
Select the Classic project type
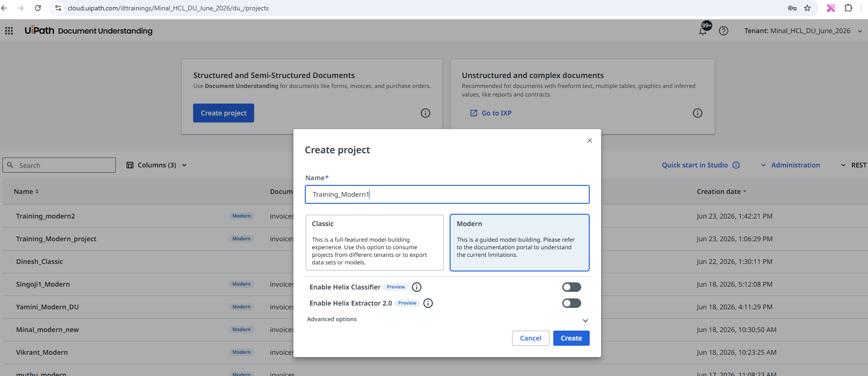pyautogui.click(x=375, y=243)
